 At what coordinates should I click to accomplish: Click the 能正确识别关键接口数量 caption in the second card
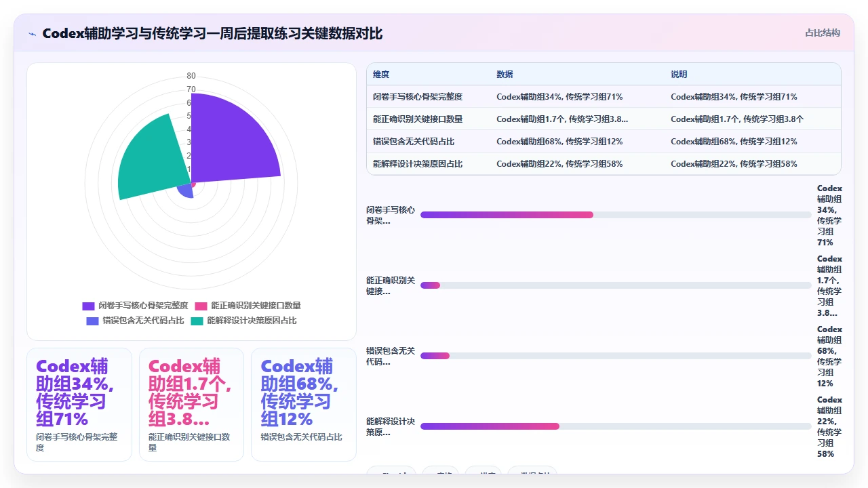(189, 442)
